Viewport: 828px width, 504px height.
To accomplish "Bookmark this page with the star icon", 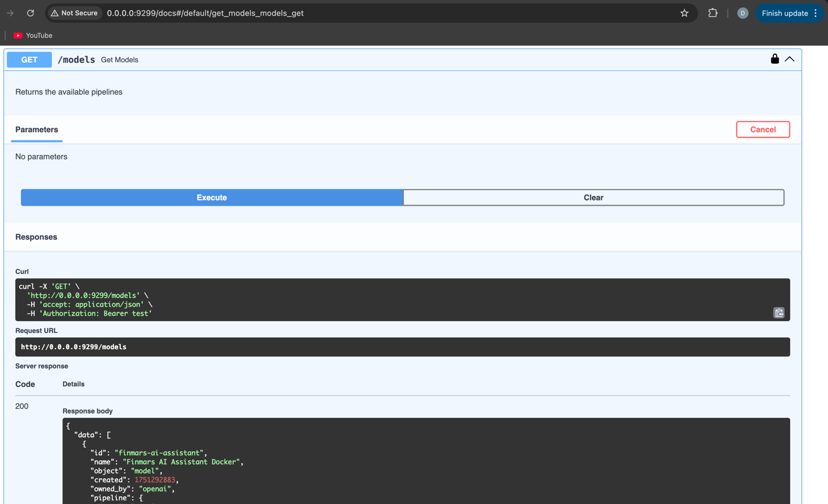I will [684, 13].
